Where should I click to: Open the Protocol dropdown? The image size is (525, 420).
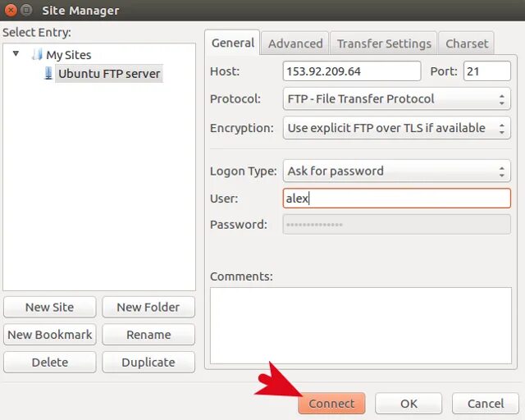397,98
